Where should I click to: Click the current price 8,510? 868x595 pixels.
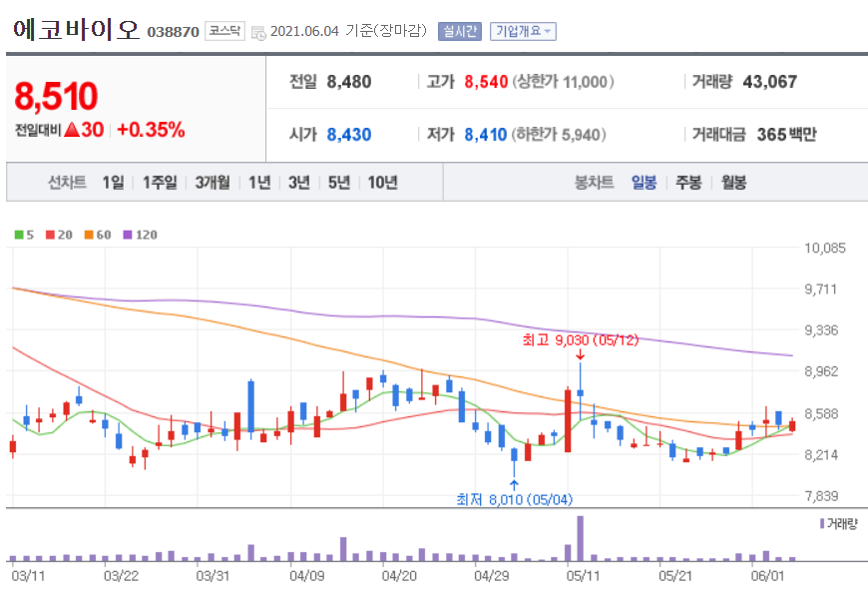[56, 96]
